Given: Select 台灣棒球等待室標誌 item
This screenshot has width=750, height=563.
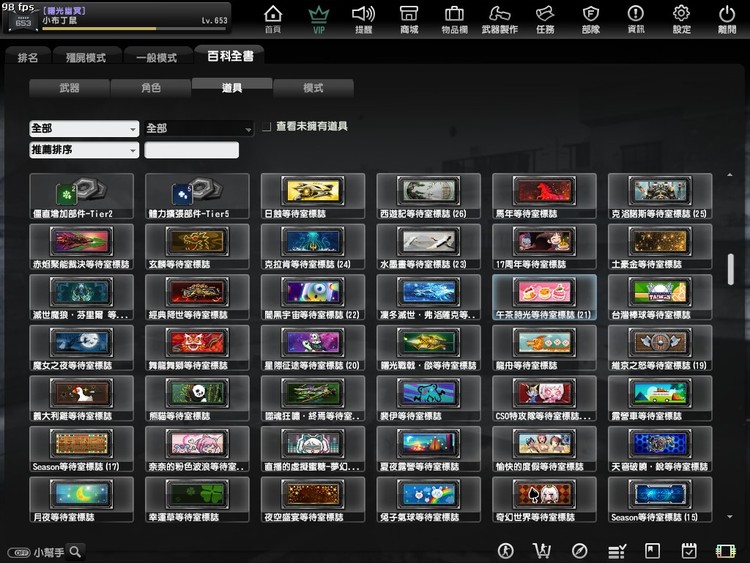Looking at the screenshot, I should coord(660,298).
